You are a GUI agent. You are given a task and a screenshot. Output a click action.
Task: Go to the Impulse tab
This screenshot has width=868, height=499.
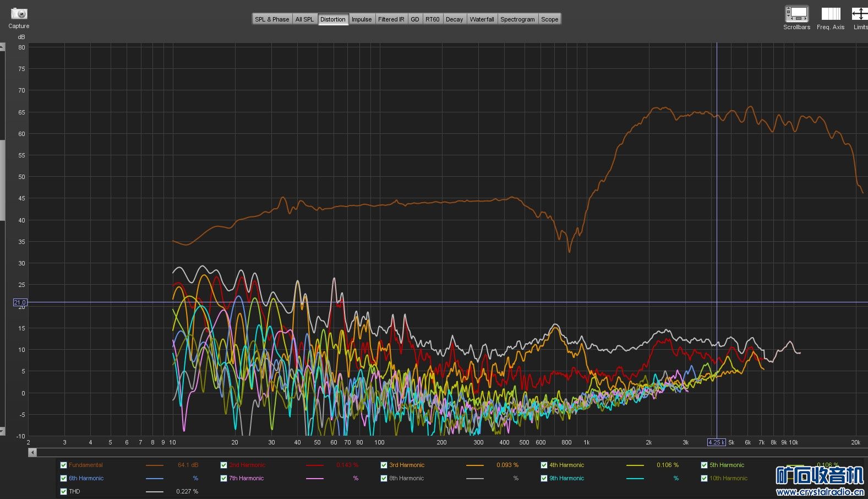(x=362, y=19)
